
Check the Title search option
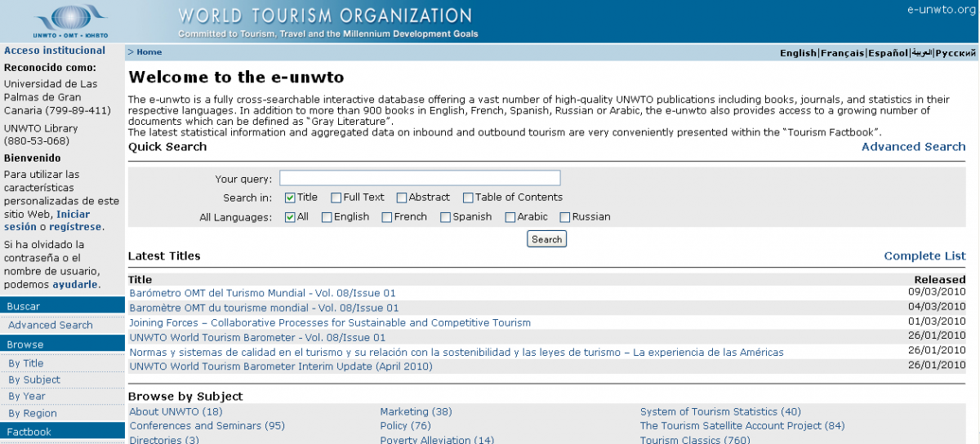(290, 198)
